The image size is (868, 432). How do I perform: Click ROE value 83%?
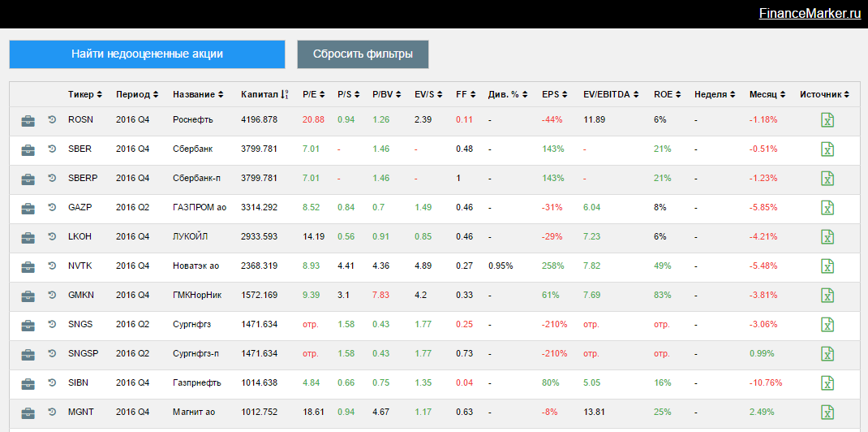(662, 296)
